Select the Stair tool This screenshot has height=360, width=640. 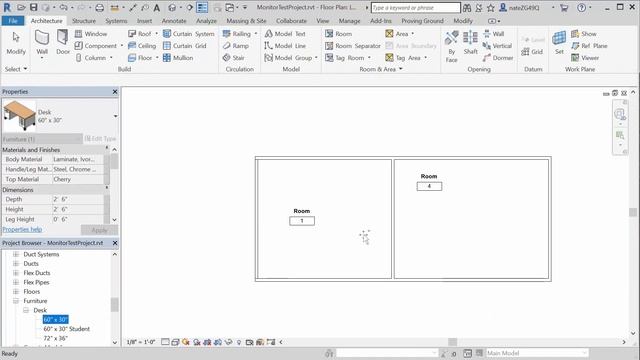(x=233, y=58)
